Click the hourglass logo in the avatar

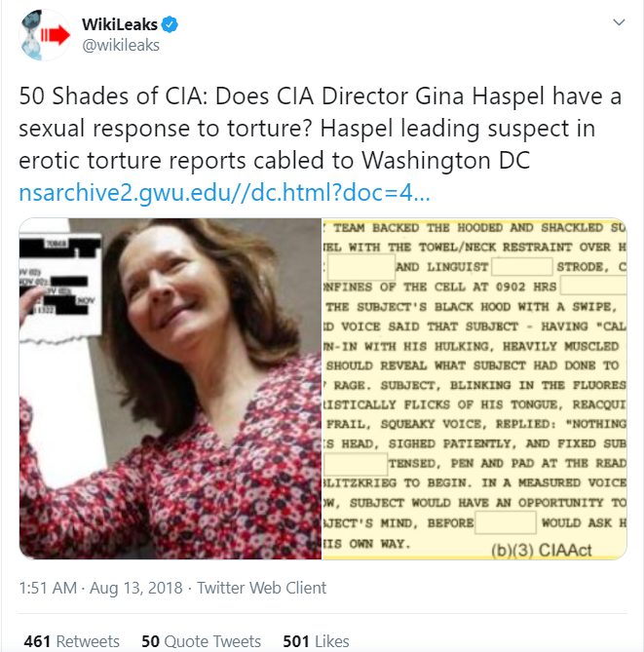click(x=32, y=34)
